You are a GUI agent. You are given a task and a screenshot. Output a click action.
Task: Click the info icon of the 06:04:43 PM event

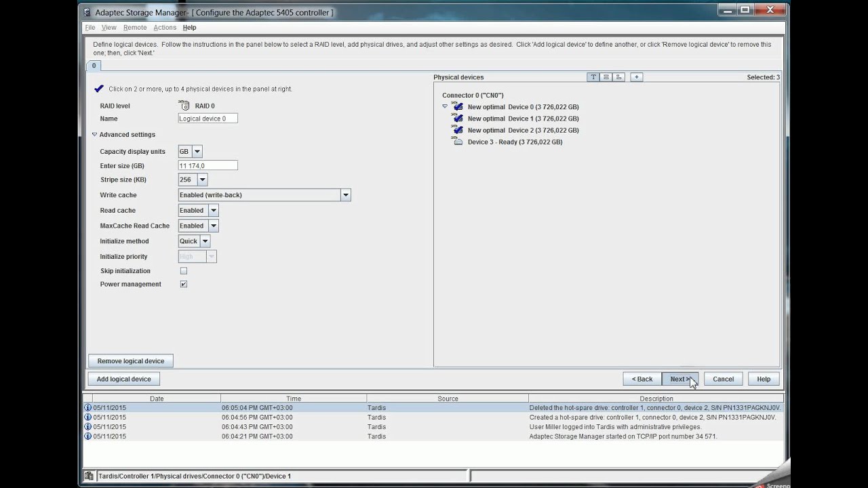click(x=87, y=427)
